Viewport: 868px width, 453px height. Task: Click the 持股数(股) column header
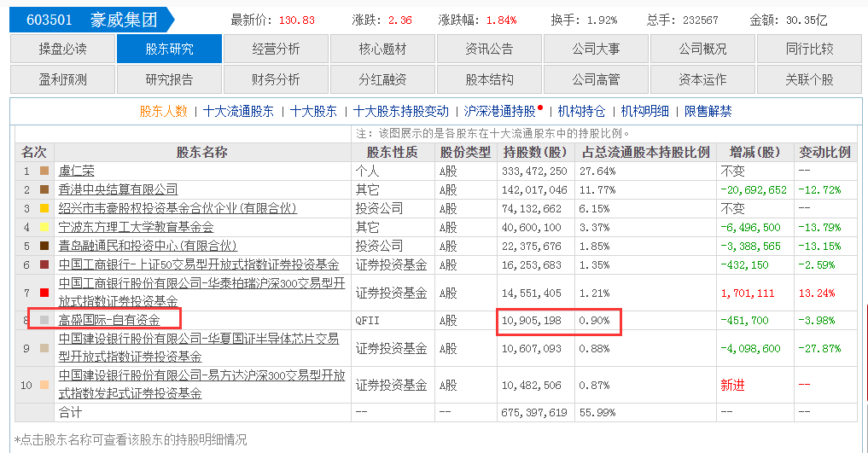tap(535, 153)
